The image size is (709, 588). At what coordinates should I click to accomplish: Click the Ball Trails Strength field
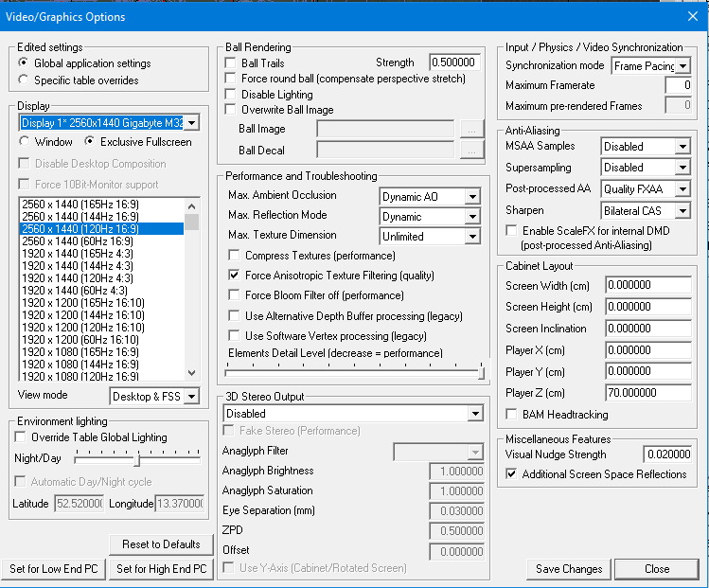(x=454, y=62)
